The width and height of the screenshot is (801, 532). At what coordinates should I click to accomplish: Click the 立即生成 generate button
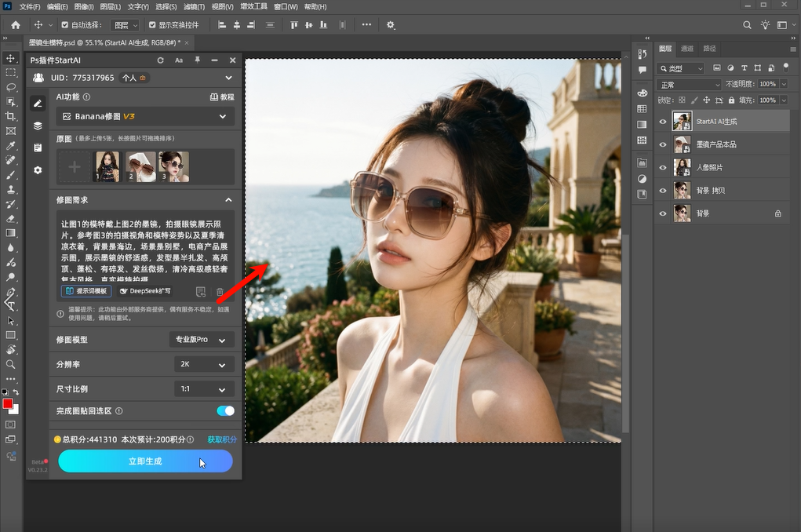[145, 461]
